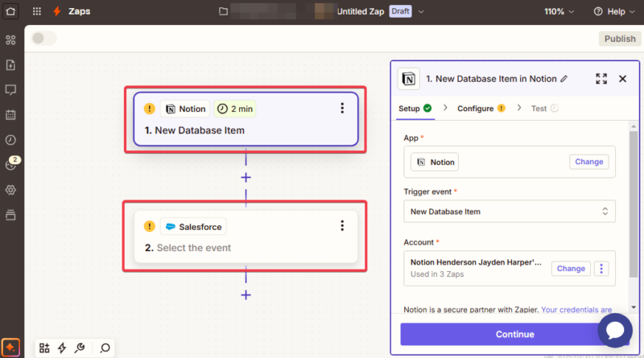Open sidebar comments icon
This screenshot has width=644, height=358.
[10, 90]
